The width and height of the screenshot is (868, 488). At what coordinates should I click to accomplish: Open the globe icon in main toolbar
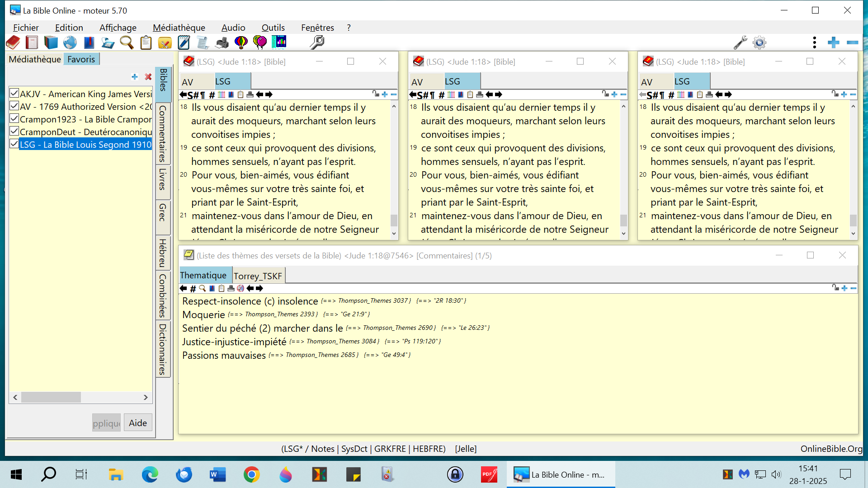point(70,42)
